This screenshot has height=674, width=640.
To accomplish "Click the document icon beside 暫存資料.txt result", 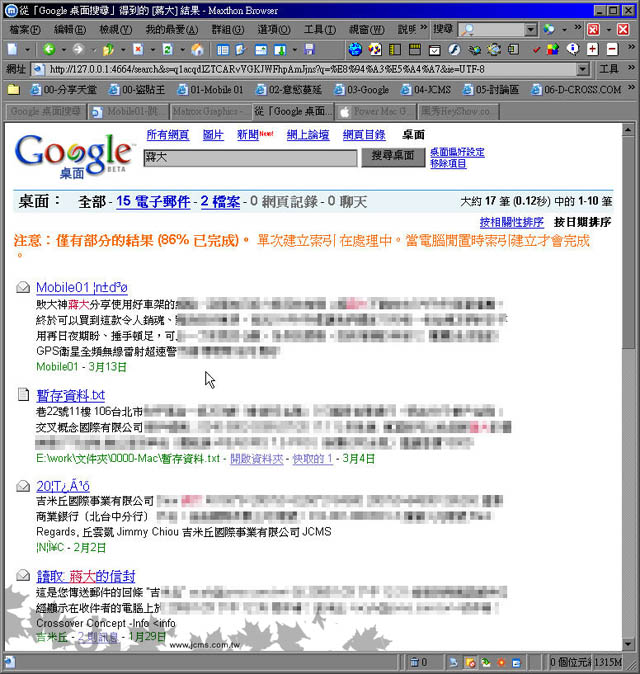I will [x=23, y=394].
